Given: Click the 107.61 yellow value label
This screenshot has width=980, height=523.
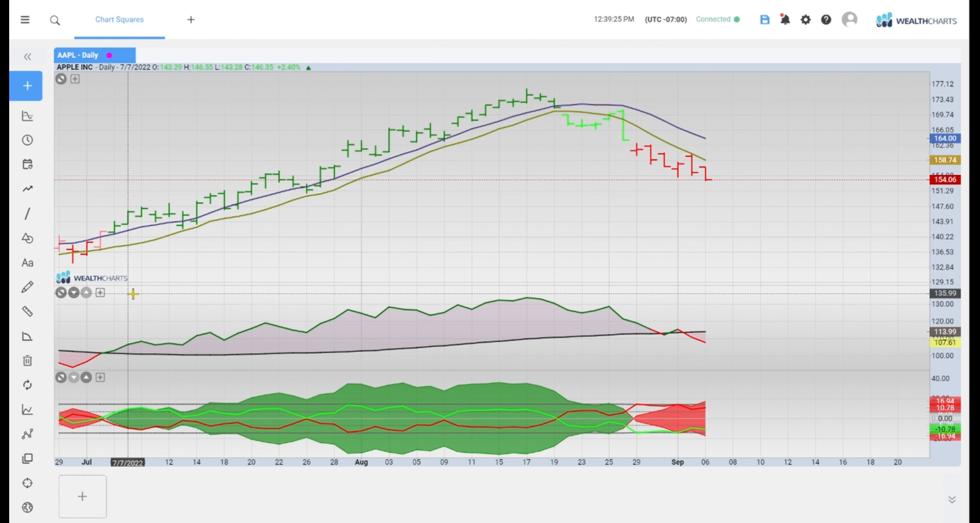Looking at the screenshot, I should [x=945, y=343].
